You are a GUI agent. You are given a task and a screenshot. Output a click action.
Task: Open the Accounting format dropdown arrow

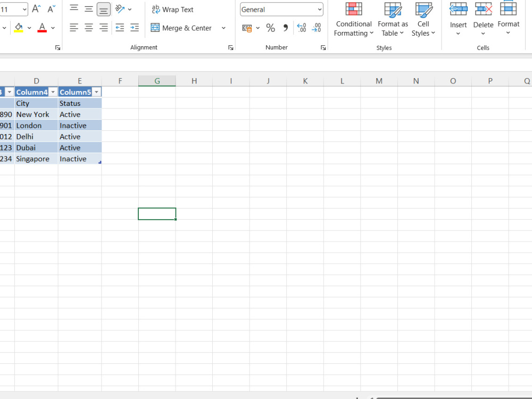(258, 28)
